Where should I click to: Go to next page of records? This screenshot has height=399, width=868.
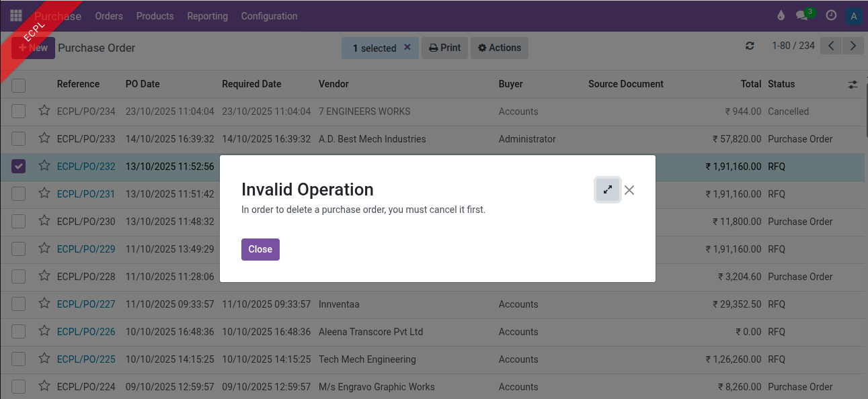coord(853,46)
